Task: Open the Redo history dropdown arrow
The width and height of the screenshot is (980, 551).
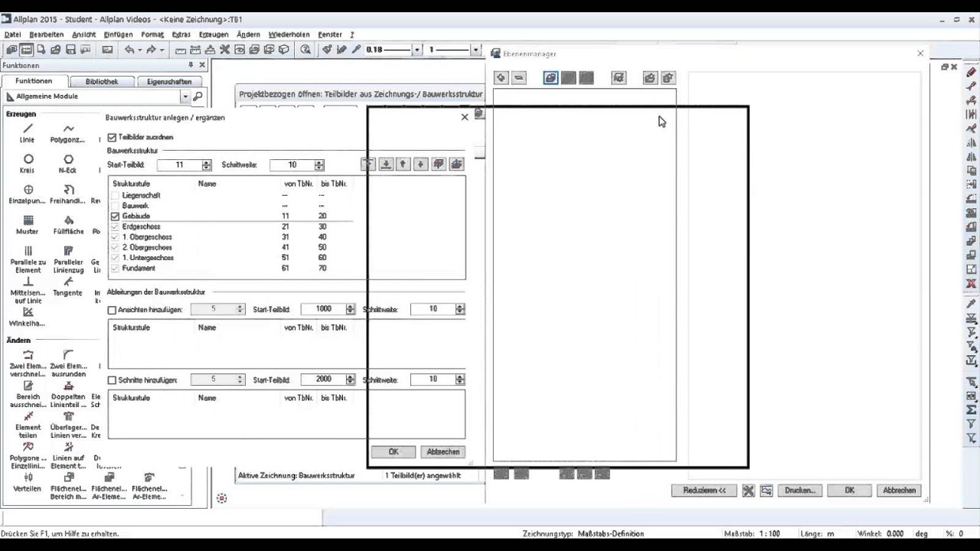Action: click(x=162, y=50)
